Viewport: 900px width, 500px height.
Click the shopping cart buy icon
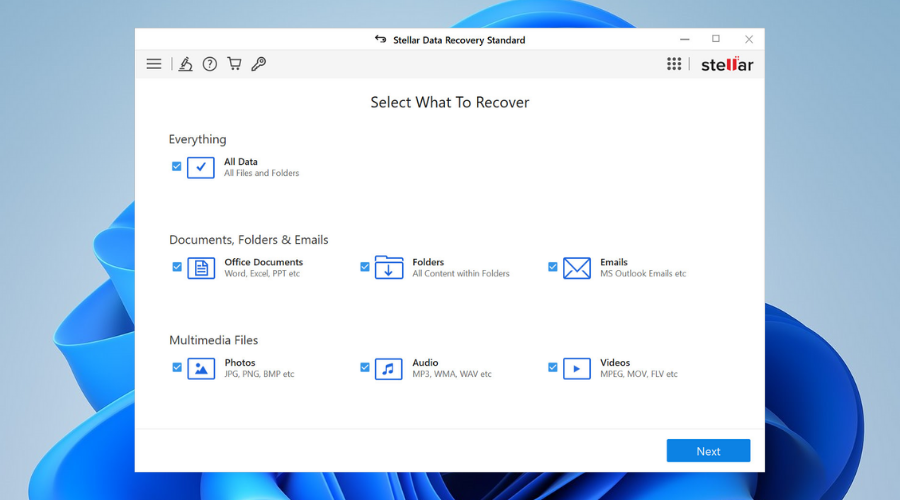(x=234, y=64)
